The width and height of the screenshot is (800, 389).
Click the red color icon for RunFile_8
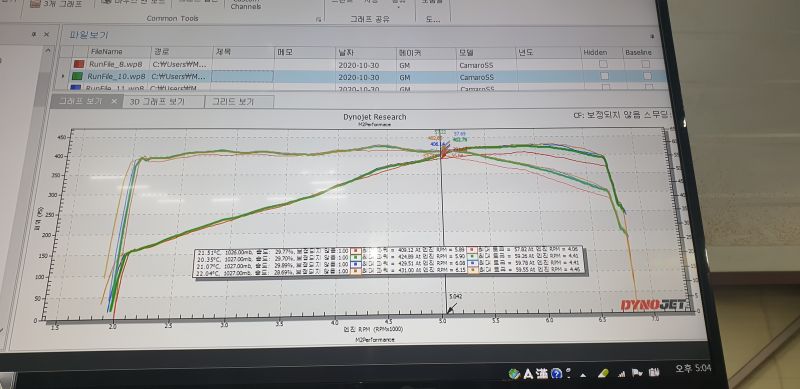pyautogui.click(x=79, y=64)
